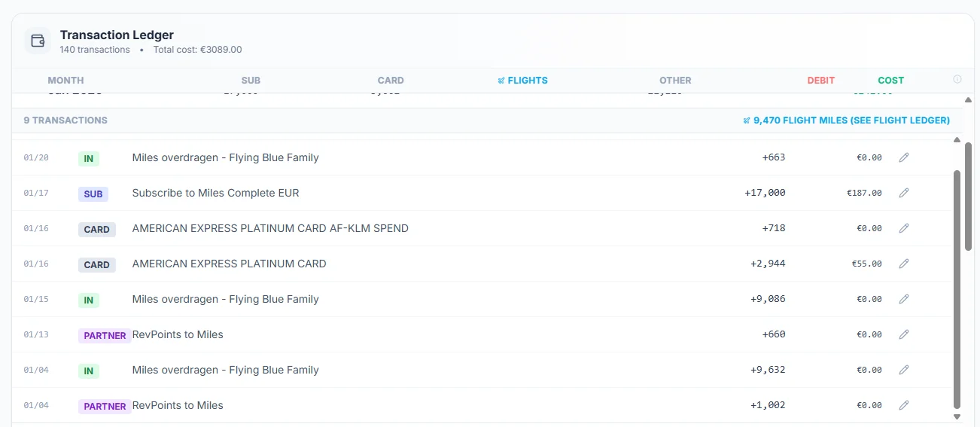
Task: Open the 9,470 flight miles flight ledger link
Action: (846, 120)
